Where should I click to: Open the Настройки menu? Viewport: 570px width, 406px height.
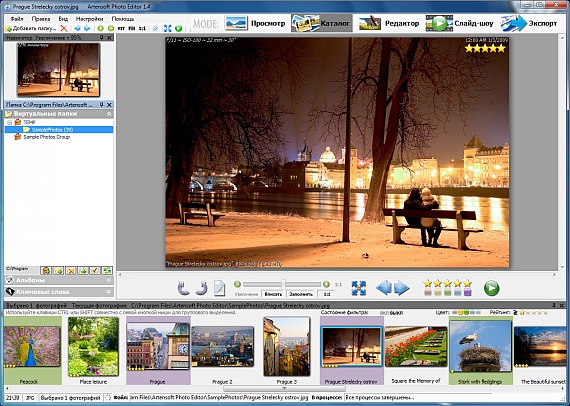(x=89, y=19)
